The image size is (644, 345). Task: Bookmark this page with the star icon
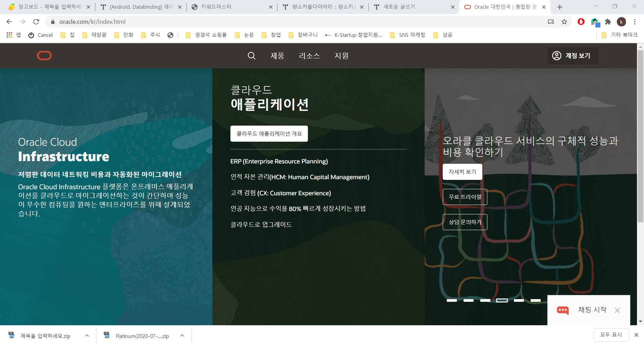tap(564, 22)
